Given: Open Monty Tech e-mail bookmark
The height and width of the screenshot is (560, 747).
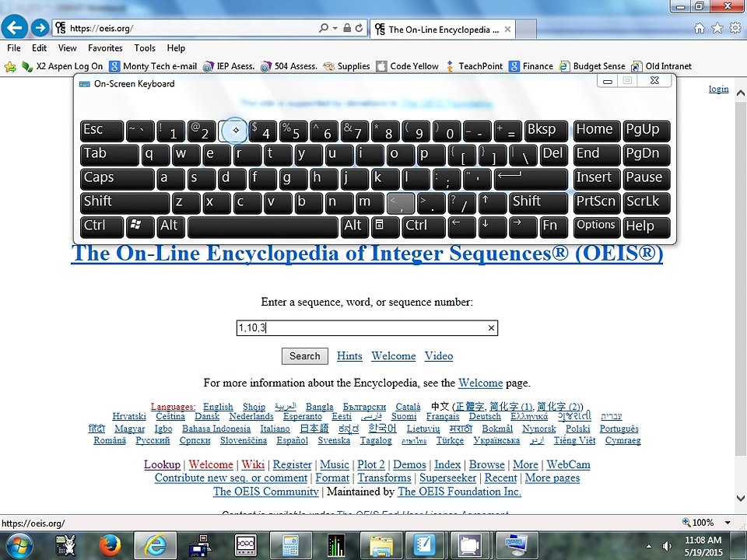Looking at the screenshot, I should (153, 67).
